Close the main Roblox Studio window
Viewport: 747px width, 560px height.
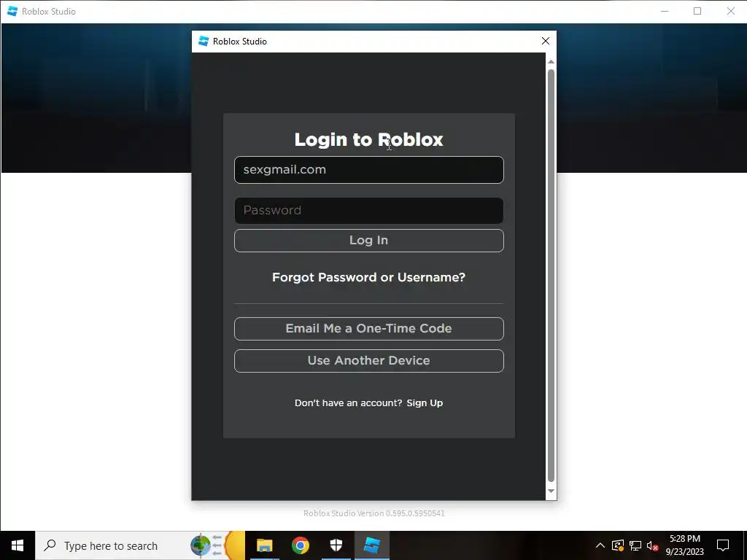(731, 11)
